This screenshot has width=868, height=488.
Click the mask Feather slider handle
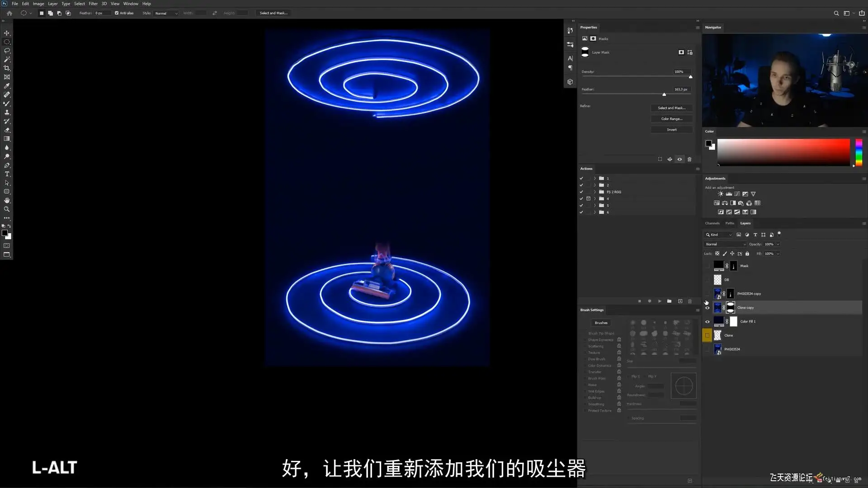[664, 94]
